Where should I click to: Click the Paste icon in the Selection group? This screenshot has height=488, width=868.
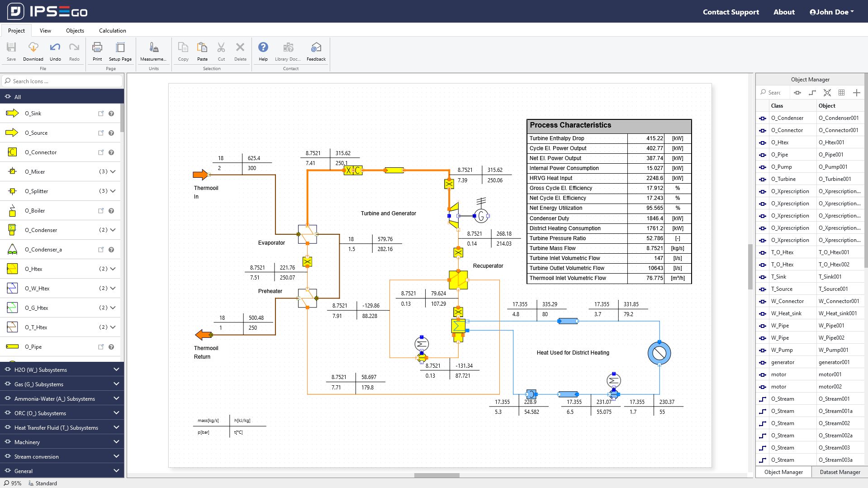(x=202, y=51)
